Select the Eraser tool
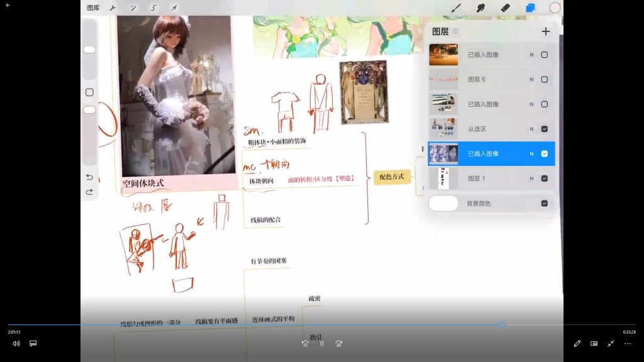 [x=505, y=8]
